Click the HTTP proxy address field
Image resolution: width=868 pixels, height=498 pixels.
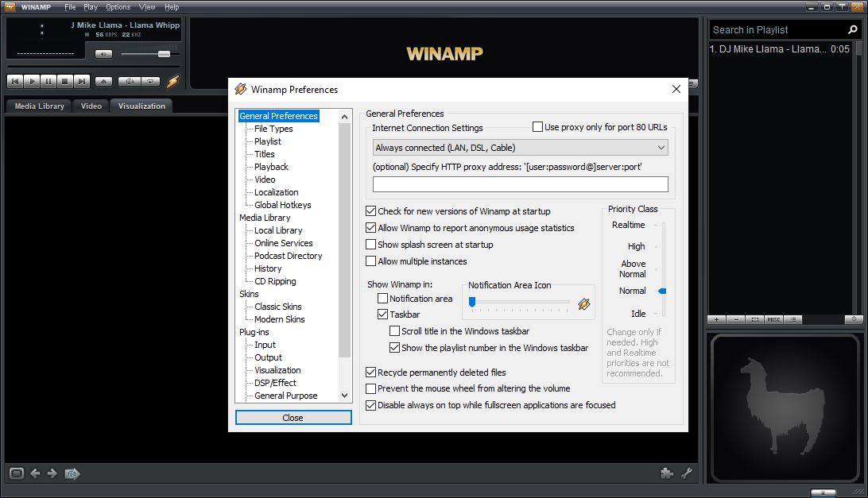[x=521, y=184]
